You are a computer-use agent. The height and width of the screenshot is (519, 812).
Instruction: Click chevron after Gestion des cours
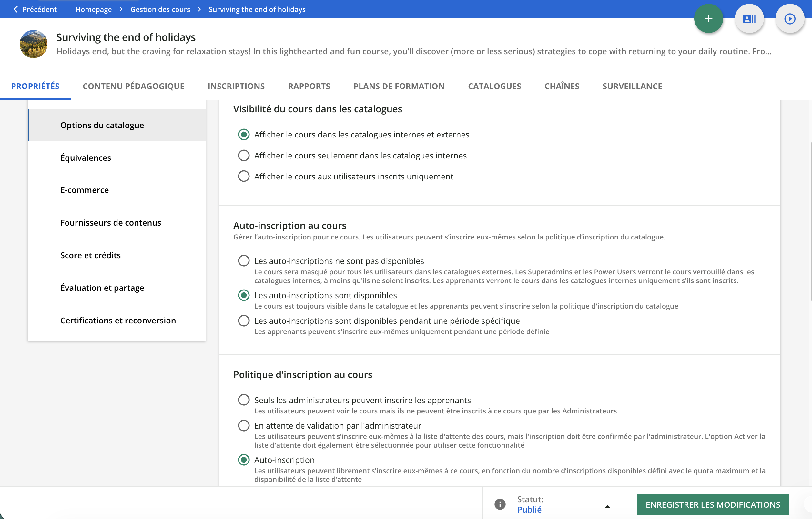click(200, 9)
